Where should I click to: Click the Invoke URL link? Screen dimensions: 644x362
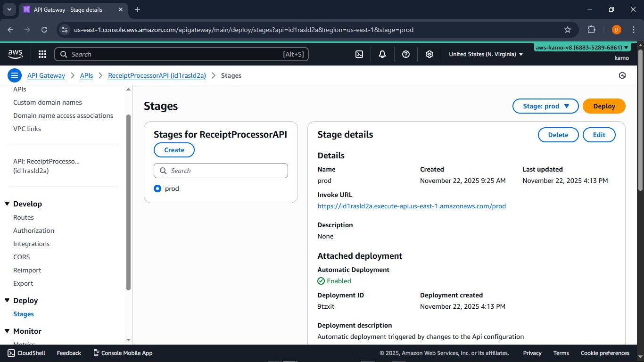(412, 206)
